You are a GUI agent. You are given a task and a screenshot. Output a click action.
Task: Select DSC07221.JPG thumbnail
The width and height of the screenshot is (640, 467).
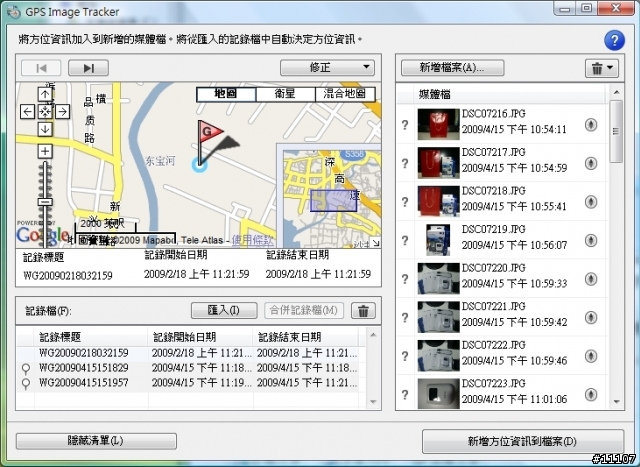[x=438, y=317]
